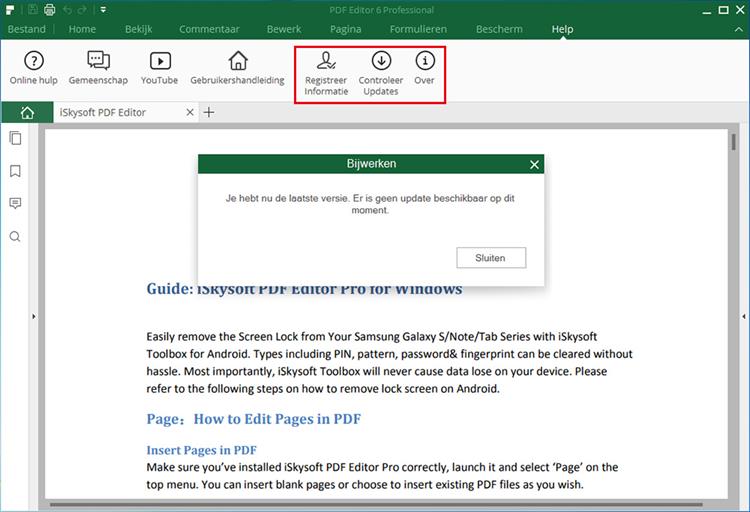
Task: Click the Bijwerken dialog title text
Action: (371, 164)
